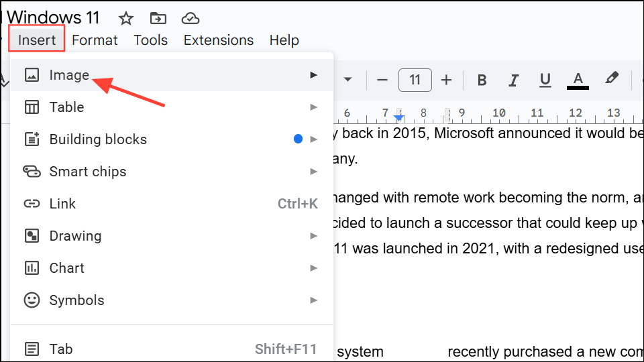Toggle bold formatting
Screen dimensions: 644x362
tap(482, 80)
